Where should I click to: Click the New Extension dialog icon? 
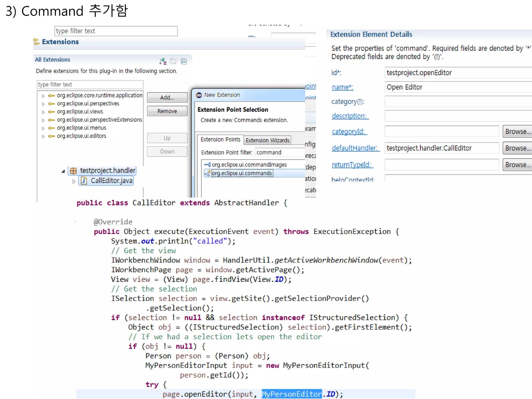pos(199,95)
